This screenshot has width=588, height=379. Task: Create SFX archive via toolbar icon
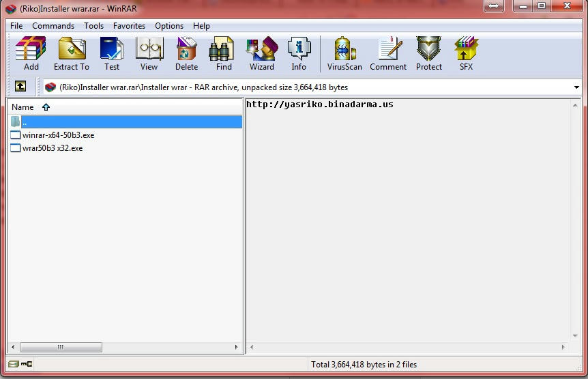click(466, 53)
